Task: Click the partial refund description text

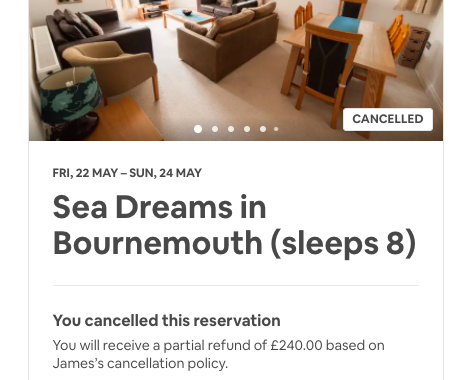Action: coord(219,354)
